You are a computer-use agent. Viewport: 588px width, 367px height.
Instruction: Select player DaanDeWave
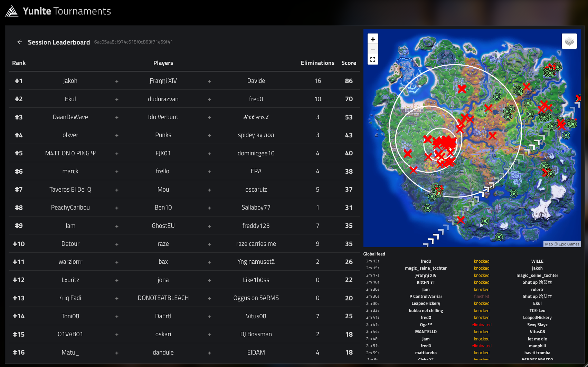[70, 117]
